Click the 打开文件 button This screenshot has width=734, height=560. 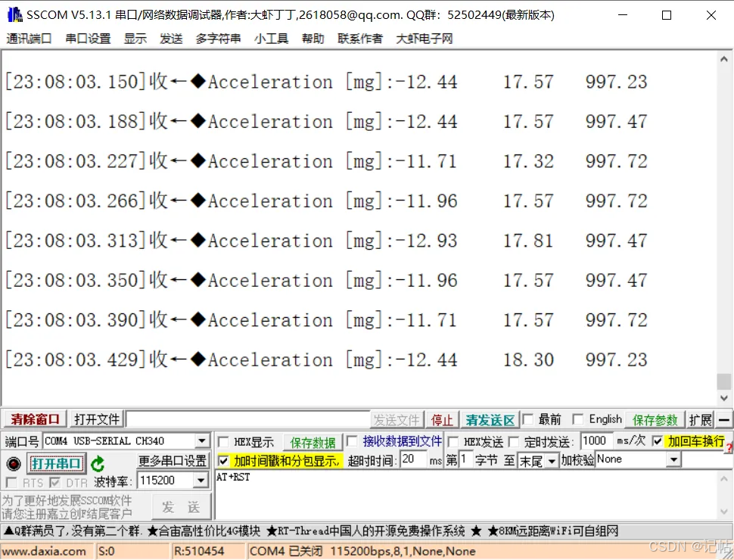[97, 419]
